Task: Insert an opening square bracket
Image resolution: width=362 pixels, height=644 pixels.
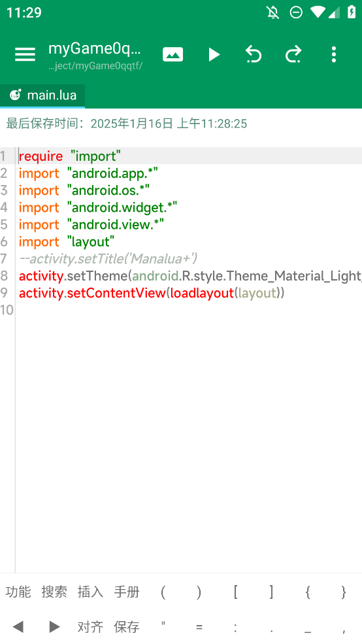Action: [236, 592]
